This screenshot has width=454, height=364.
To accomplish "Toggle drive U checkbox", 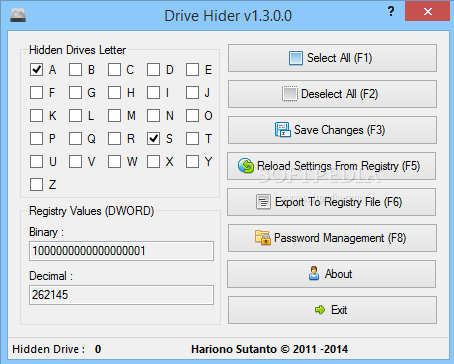I will point(36,161).
